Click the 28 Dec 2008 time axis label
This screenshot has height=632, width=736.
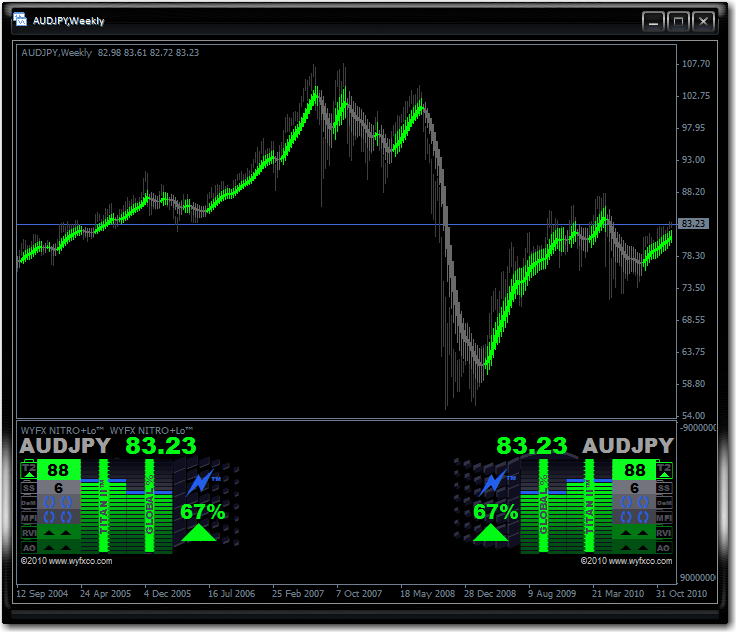click(x=490, y=593)
